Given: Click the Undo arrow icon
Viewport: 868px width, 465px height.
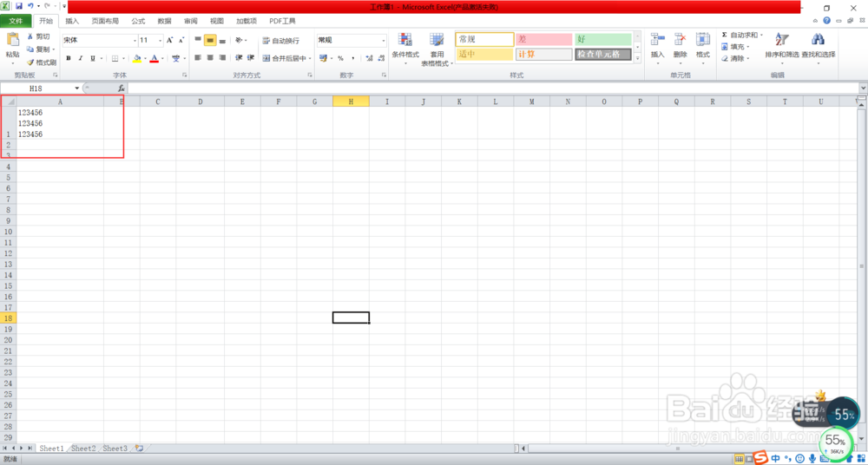Looking at the screenshot, I should point(30,6).
